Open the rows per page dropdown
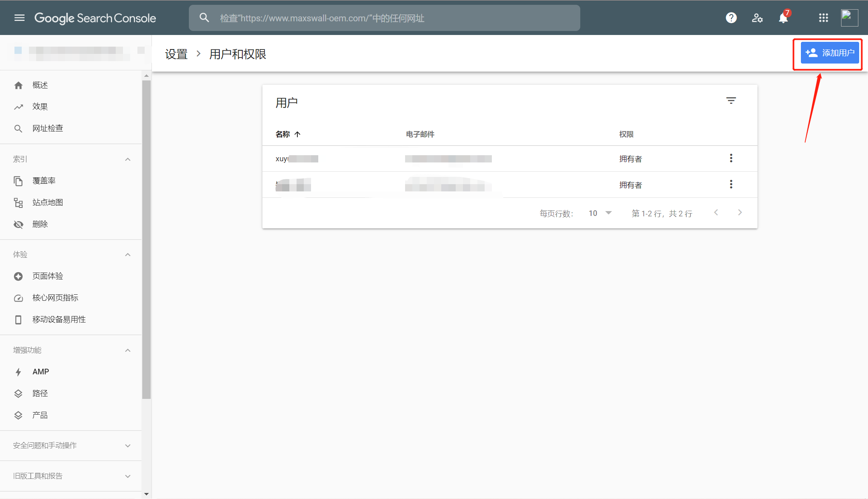 tap(600, 213)
